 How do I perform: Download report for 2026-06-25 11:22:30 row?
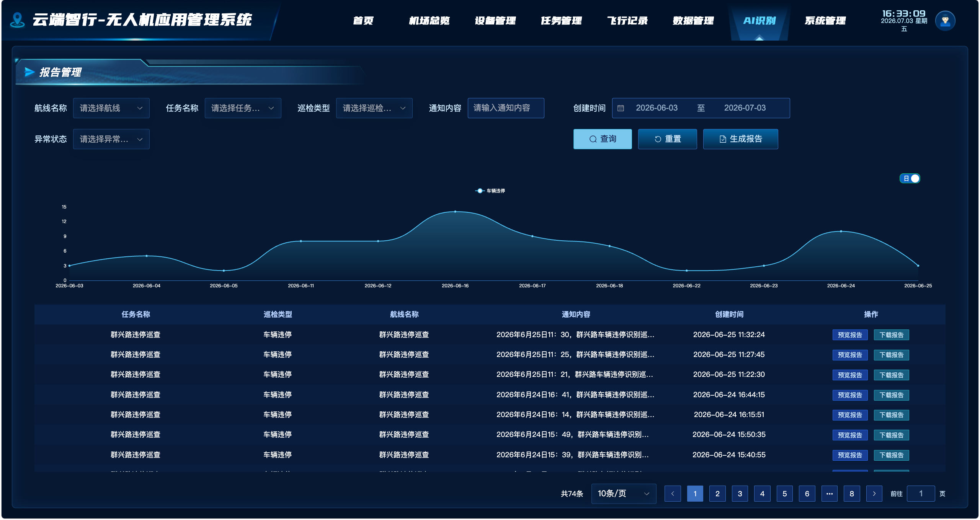tap(891, 375)
